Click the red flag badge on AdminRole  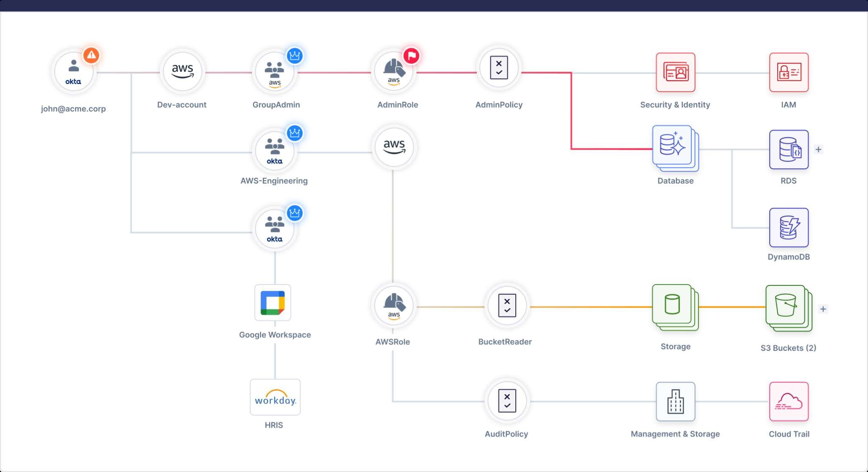pos(411,56)
